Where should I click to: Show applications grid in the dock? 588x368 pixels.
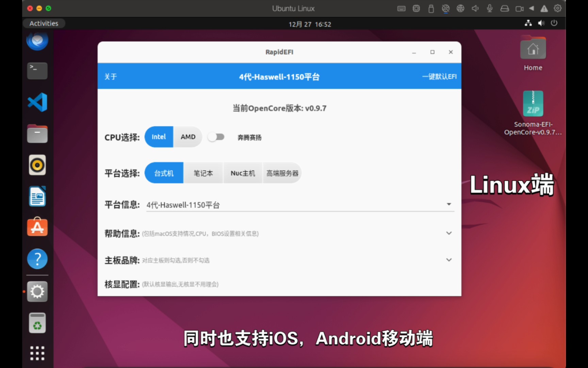coord(37,353)
